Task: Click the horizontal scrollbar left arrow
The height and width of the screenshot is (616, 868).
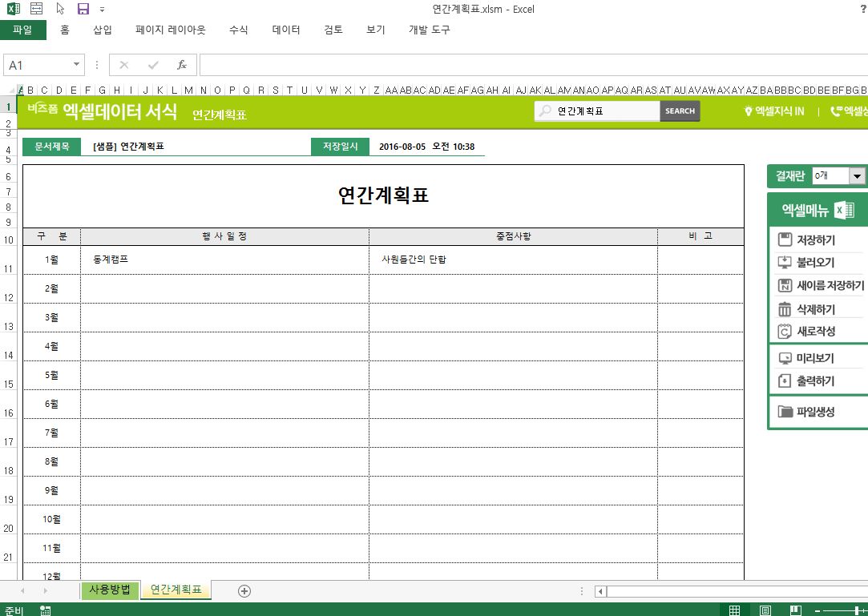Action: 600,591
